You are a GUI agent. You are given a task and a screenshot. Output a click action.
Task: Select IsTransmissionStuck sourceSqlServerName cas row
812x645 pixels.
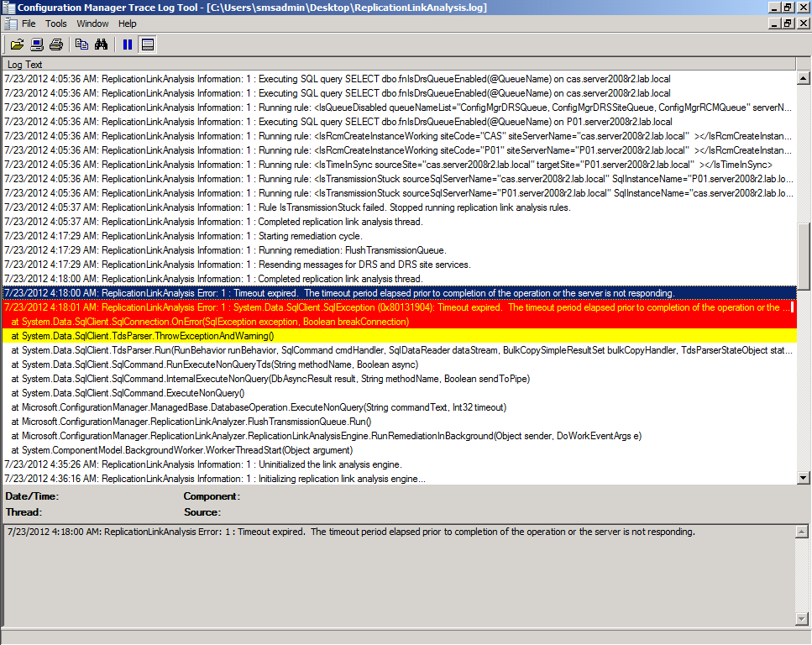pyautogui.click(x=399, y=179)
